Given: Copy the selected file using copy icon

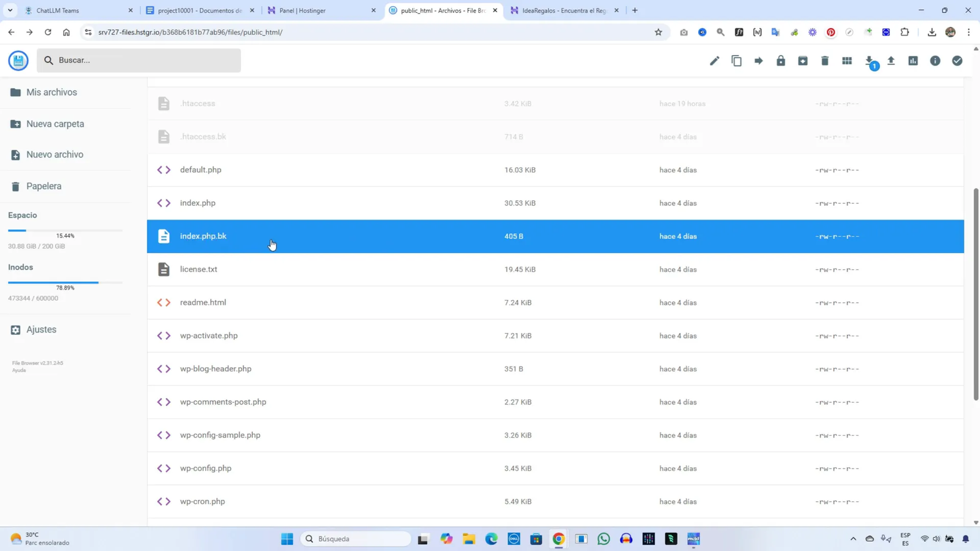Looking at the screenshot, I should click(736, 60).
